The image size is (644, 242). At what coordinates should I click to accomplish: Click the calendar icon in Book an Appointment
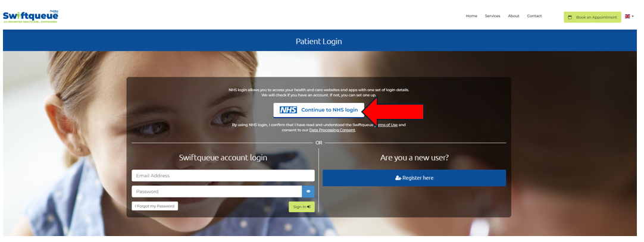pyautogui.click(x=570, y=17)
